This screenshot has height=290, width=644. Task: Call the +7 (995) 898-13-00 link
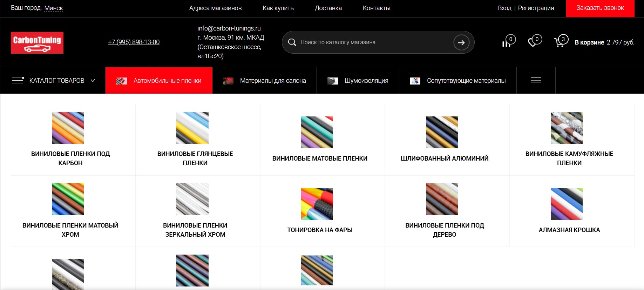pyautogui.click(x=134, y=42)
